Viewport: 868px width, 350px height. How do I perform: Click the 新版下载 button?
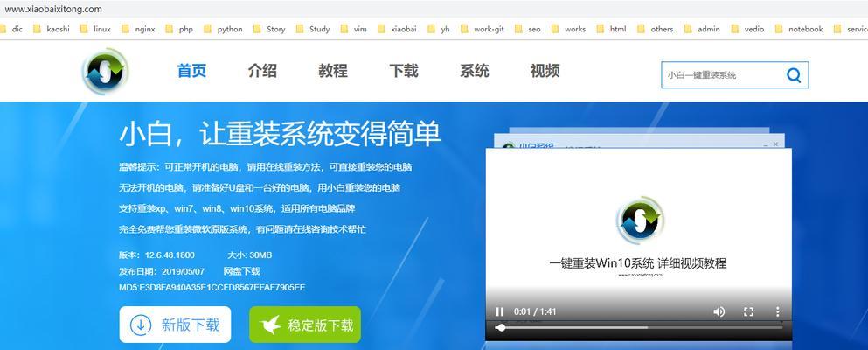175,325
